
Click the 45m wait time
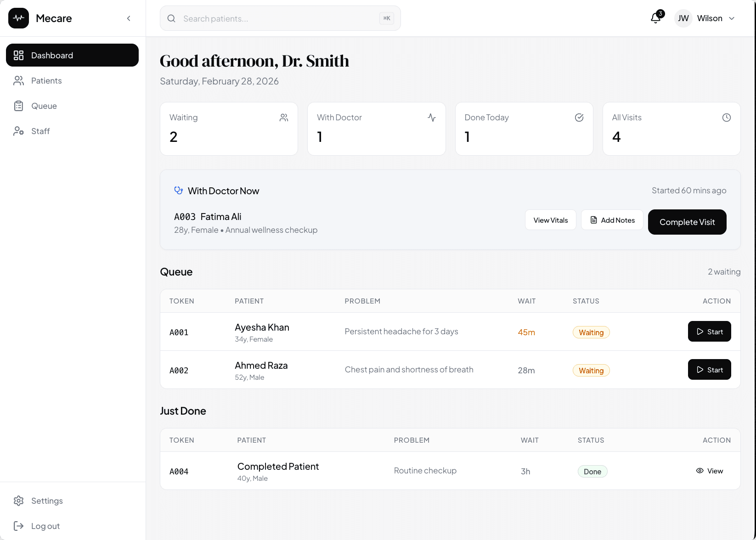[526, 332]
